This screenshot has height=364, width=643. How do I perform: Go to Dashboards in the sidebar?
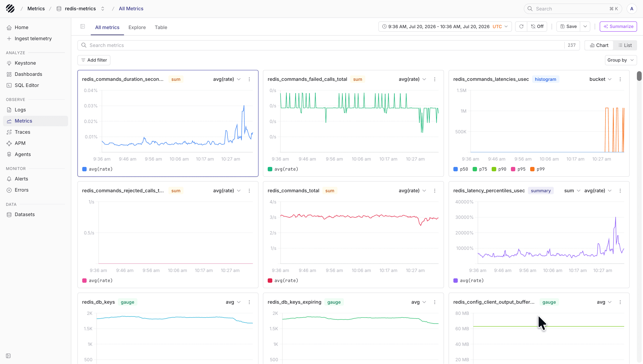pyautogui.click(x=35, y=74)
